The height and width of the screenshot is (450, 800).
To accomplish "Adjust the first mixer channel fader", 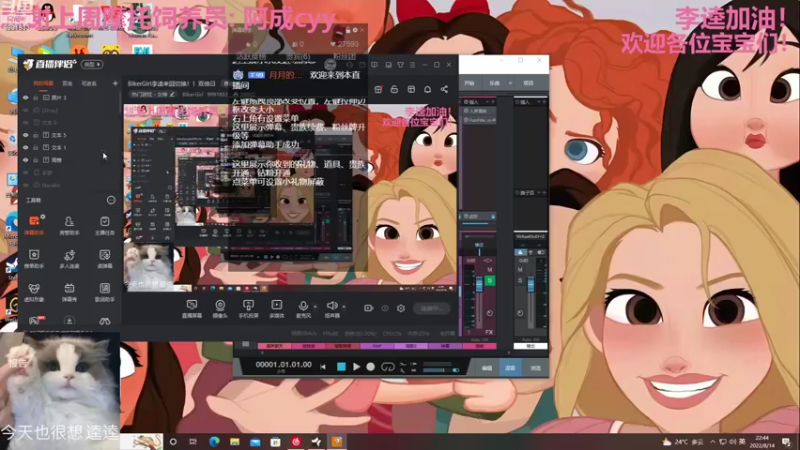I will click(x=479, y=284).
